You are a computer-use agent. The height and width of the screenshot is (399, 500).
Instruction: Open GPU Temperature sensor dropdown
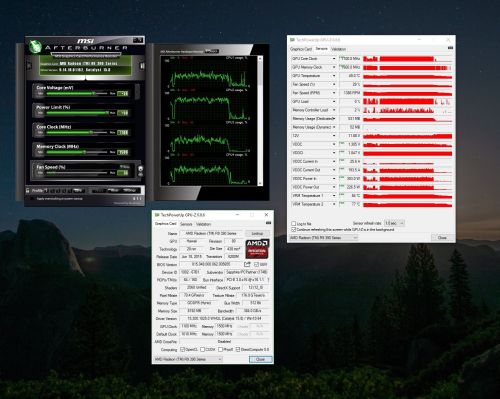(x=334, y=76)
